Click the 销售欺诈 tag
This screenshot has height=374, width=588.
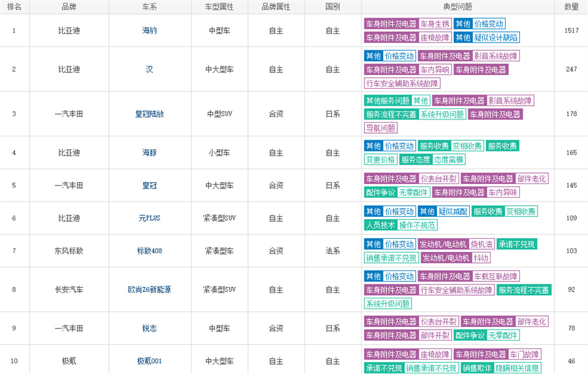(477, 368)
